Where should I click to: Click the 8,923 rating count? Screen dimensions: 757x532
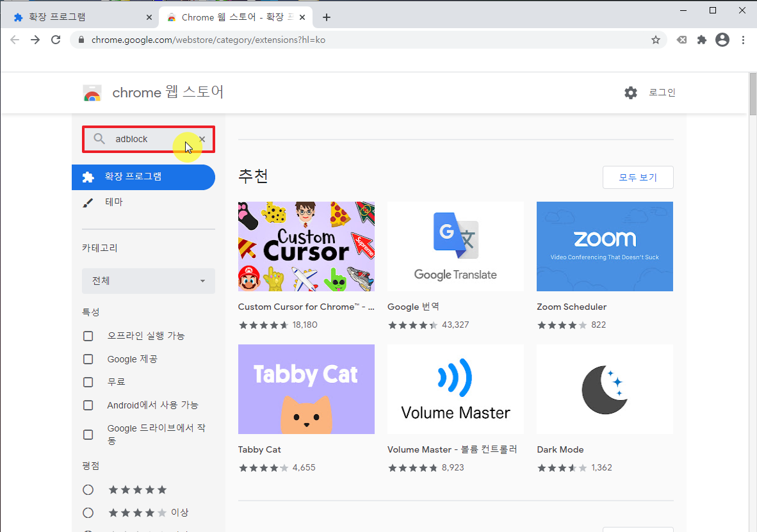coord(453,468)
